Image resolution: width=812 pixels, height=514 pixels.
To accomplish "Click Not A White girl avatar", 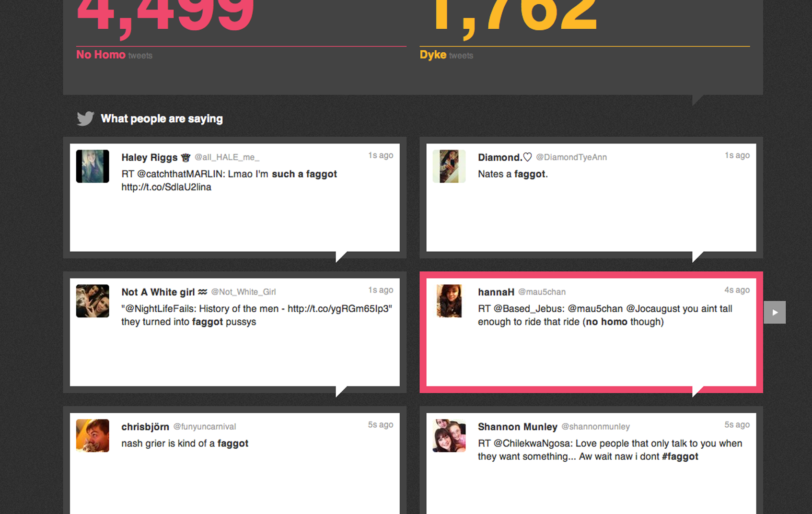I will click(x=93, y=301).
